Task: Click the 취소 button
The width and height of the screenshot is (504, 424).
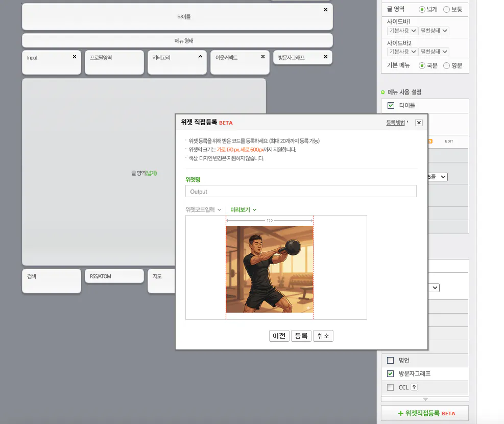Action: (323, 336)
